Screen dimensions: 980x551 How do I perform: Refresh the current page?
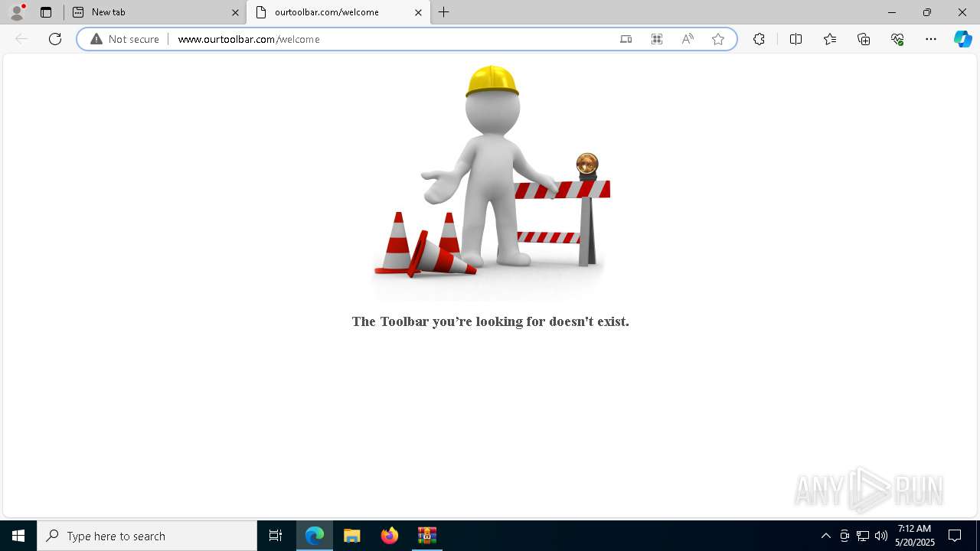(55, 39)
